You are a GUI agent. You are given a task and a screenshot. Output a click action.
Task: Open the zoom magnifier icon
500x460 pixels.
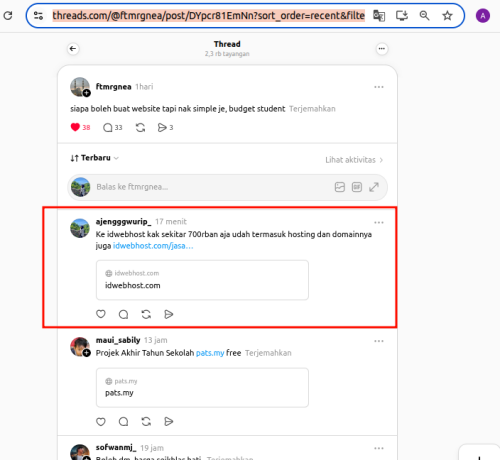pyautogui.click(x=424, y=15)
